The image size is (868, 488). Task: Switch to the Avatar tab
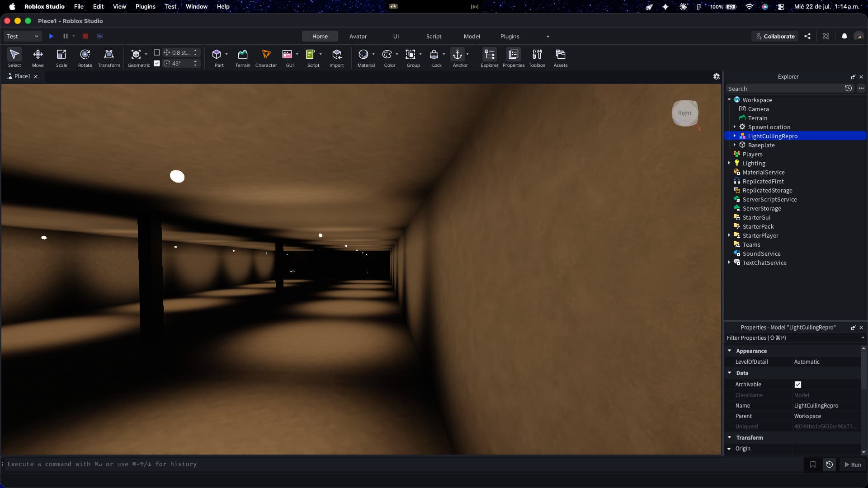pos(358,36)
